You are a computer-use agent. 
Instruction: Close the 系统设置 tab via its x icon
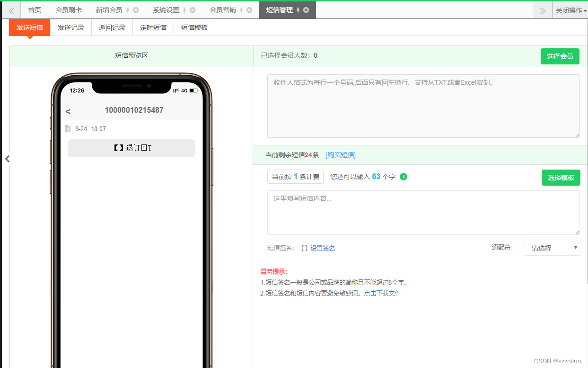click(x=193, y=10)
